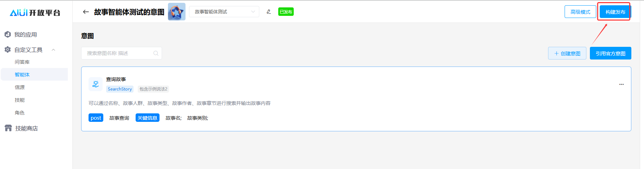Click the back arrow icon

[86, 12]
